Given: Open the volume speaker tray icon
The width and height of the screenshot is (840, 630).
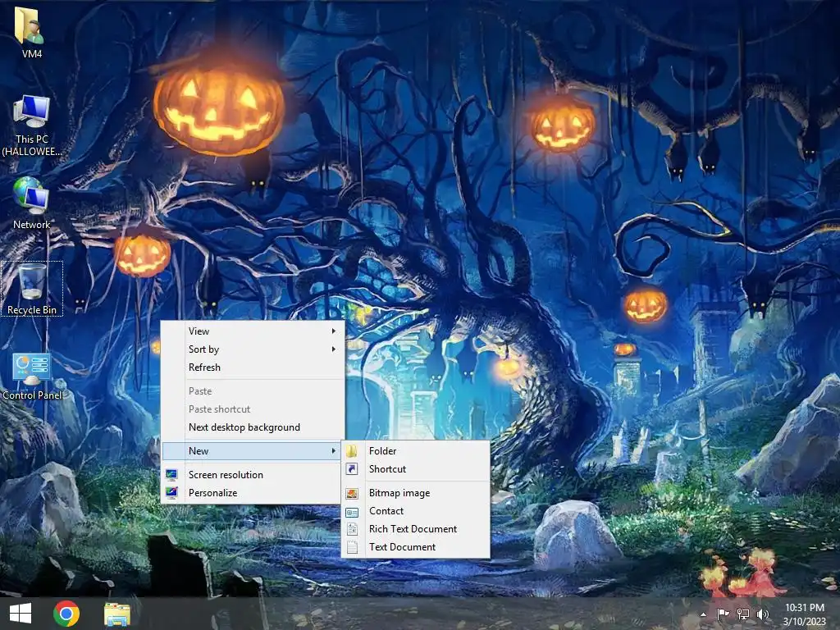Looking at the screenshot, I should tap(763, 614).
